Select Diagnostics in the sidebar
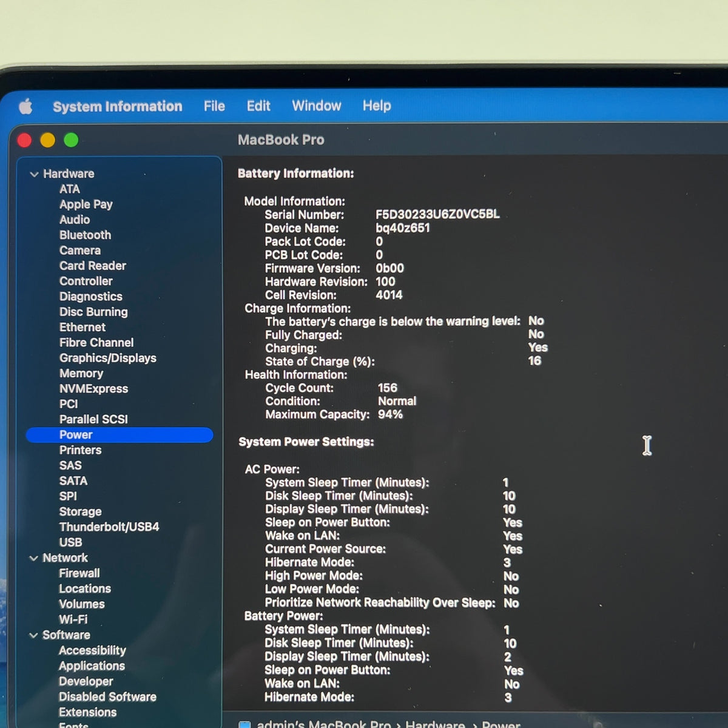The image size is (728, 728). tap(91, 297)
